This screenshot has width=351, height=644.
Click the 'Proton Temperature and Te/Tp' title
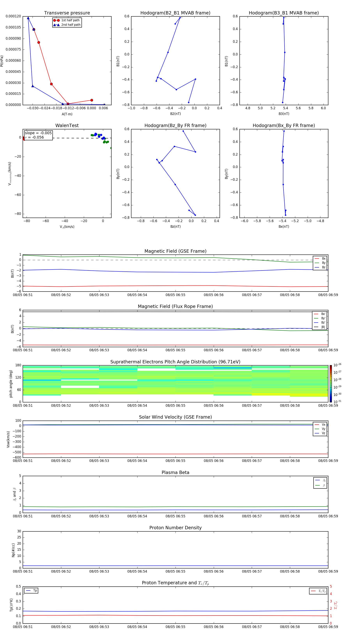[175, 583]
